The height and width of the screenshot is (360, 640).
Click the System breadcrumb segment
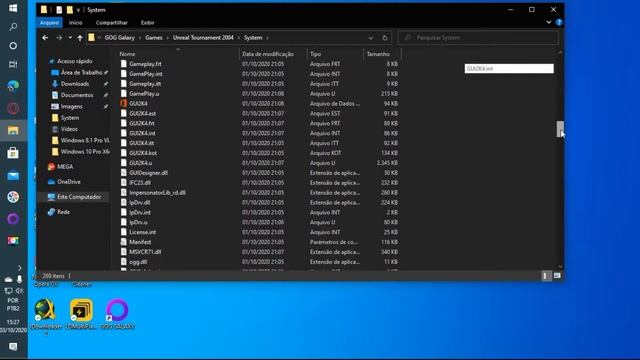pyautogui.click(x=253, y=38)
